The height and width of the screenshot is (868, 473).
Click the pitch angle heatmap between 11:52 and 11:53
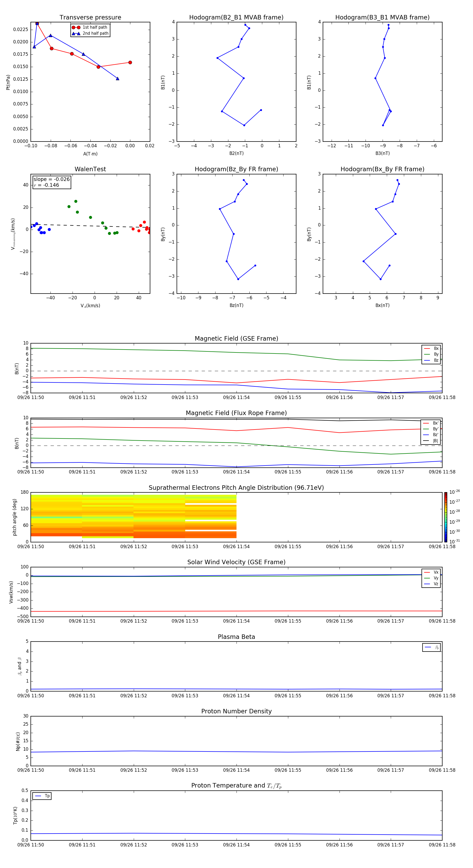point(159,516)
